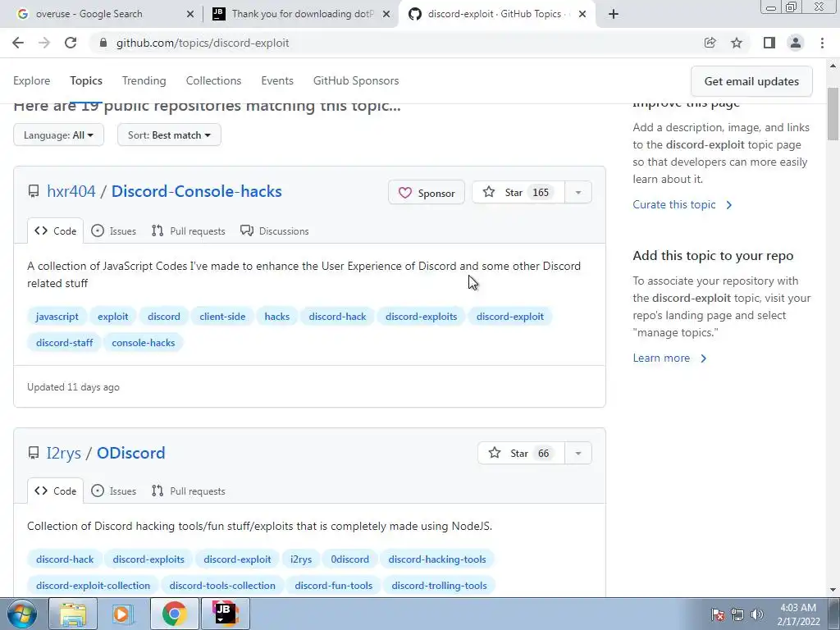Viewport: 840px width, 630px height.
Task: Sponsor hxr404 with the heart button
Action: pyautogui.click(x=427, y=192)
